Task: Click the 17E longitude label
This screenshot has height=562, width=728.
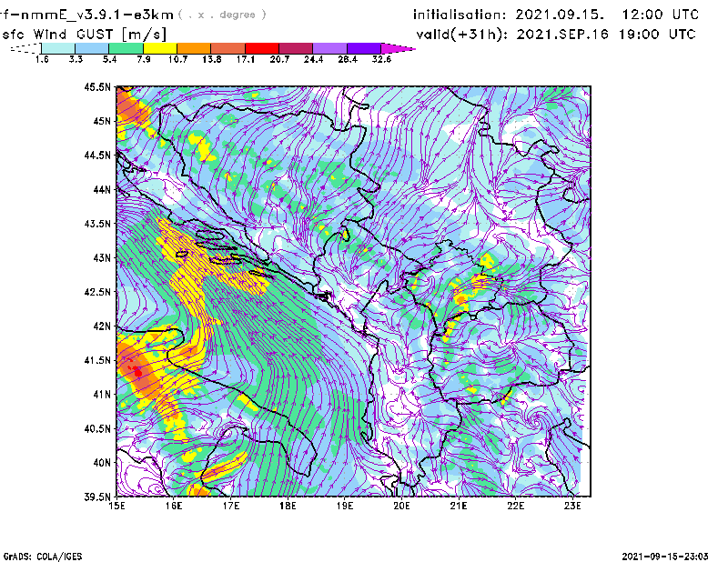Action: pos(231,506)
